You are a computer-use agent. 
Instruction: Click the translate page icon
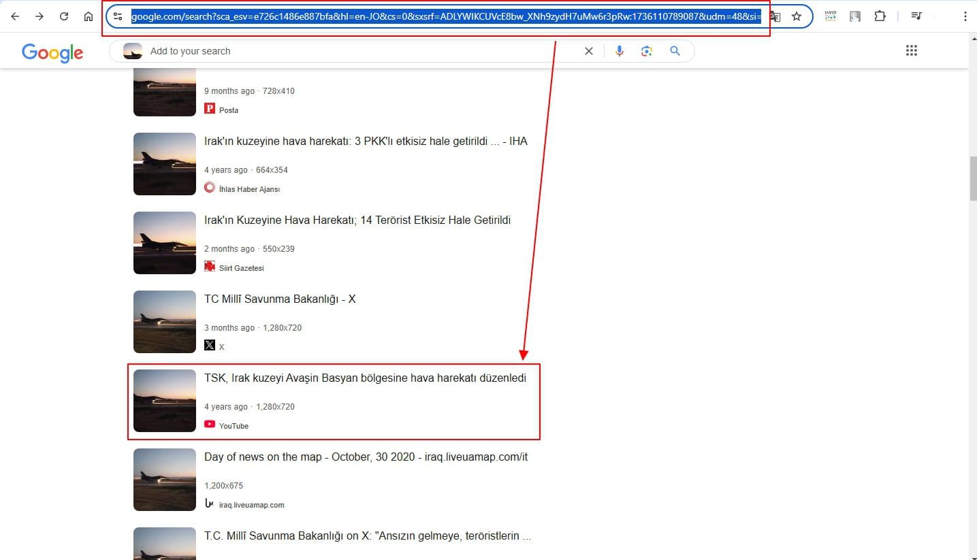tap(775, 16)
